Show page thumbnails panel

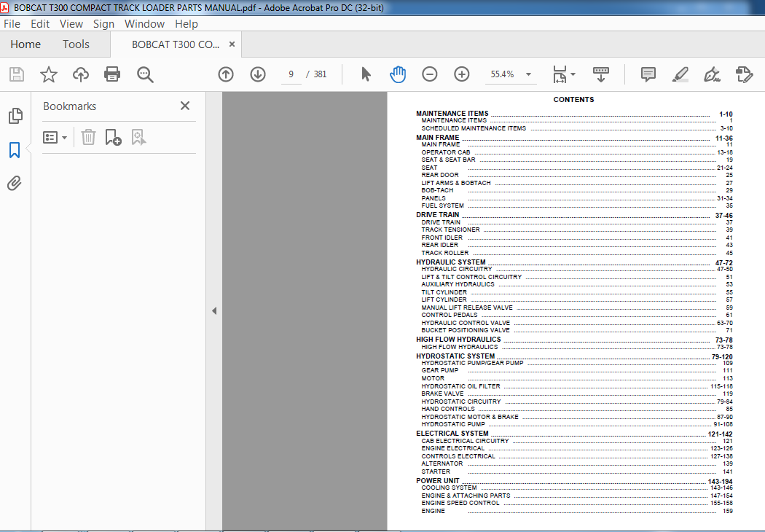[15, 116]
